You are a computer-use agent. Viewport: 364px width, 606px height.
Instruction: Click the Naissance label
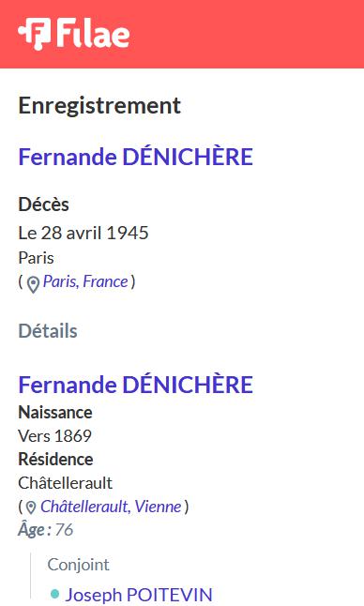55,413
